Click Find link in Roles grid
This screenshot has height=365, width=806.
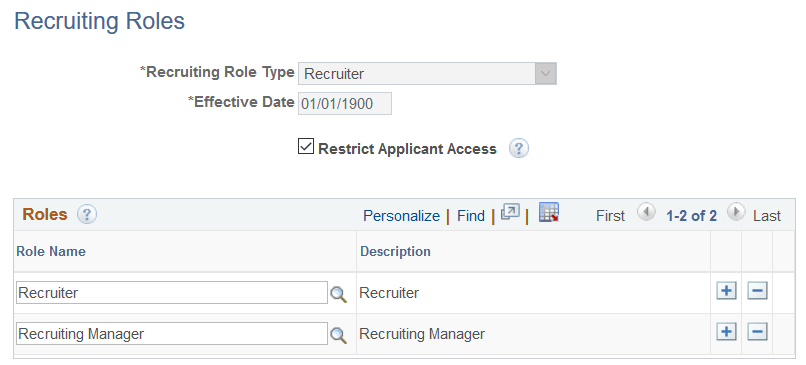471,216
